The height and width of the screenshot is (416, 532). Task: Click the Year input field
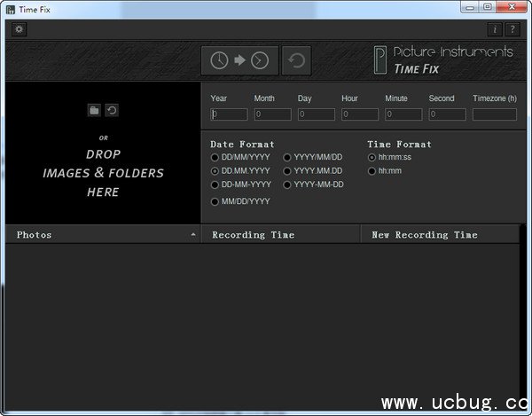point(229,114)
